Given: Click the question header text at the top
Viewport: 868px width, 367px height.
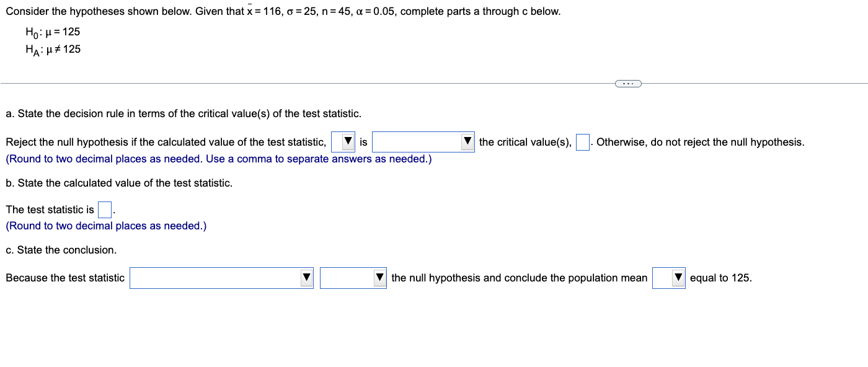Looking at the screenshot, I should [280, 11].
